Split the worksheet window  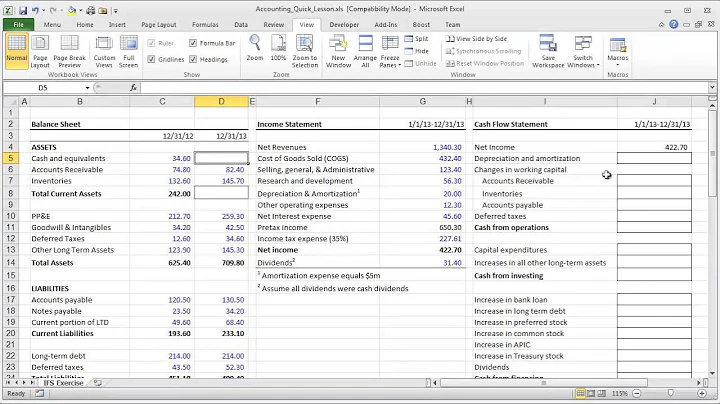416,39
